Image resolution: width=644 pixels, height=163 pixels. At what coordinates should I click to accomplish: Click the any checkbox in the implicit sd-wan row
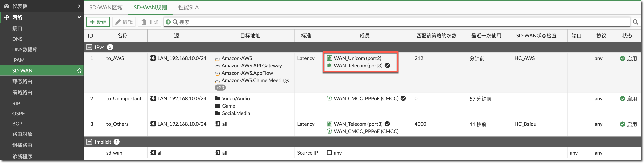(x=329, y=153)
